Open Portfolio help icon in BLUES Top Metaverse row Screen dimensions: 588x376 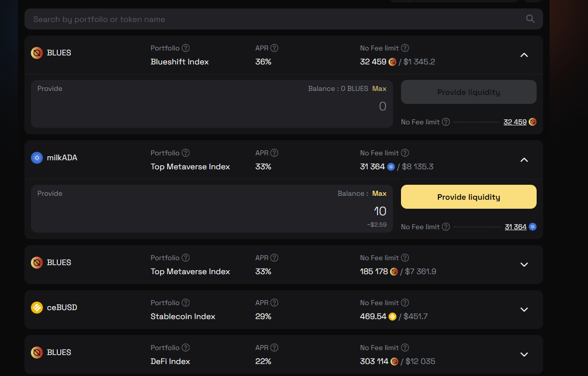click(x=186, y=258)
